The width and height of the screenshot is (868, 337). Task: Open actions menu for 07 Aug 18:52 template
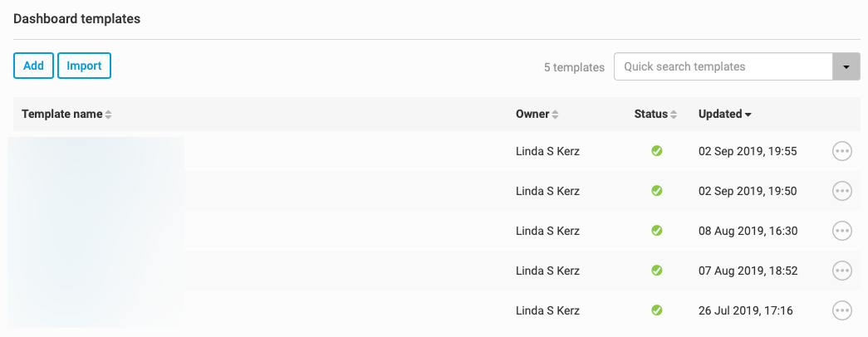[841, 271]
